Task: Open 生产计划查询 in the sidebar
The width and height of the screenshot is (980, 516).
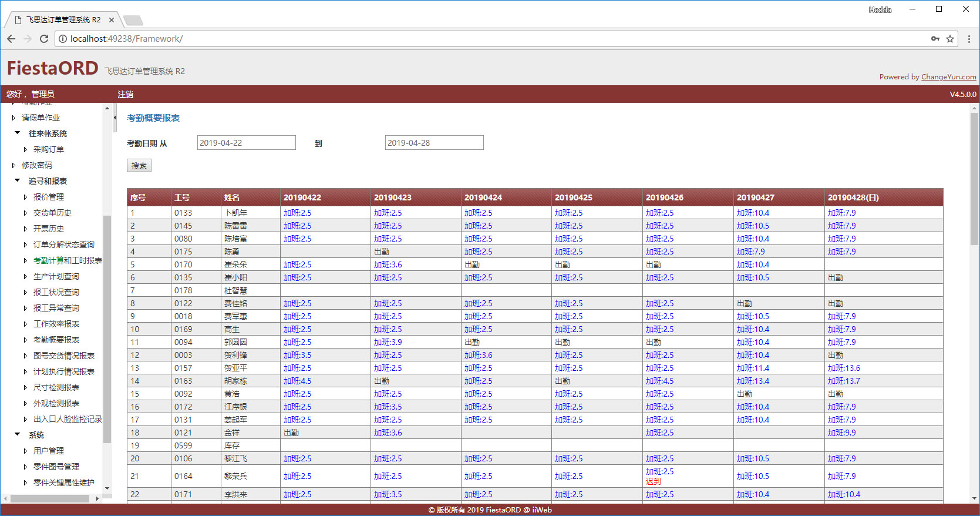Action: 56,276
